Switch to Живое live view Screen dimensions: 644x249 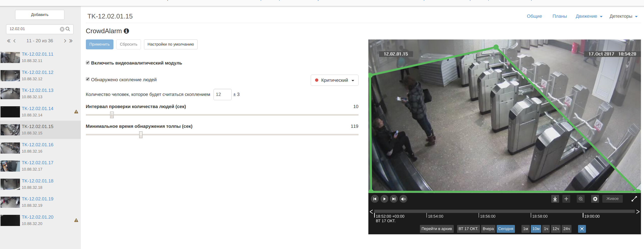[612, 199]
